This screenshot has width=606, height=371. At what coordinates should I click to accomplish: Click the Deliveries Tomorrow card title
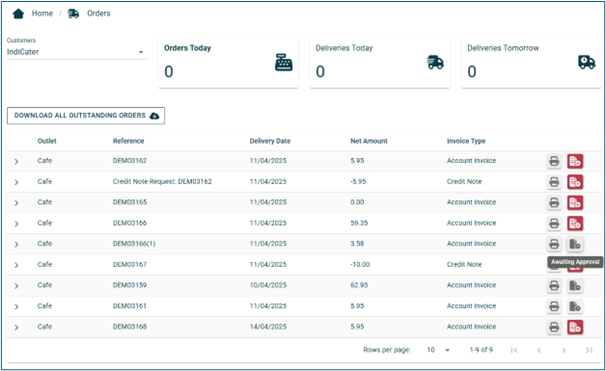point(503,48)
